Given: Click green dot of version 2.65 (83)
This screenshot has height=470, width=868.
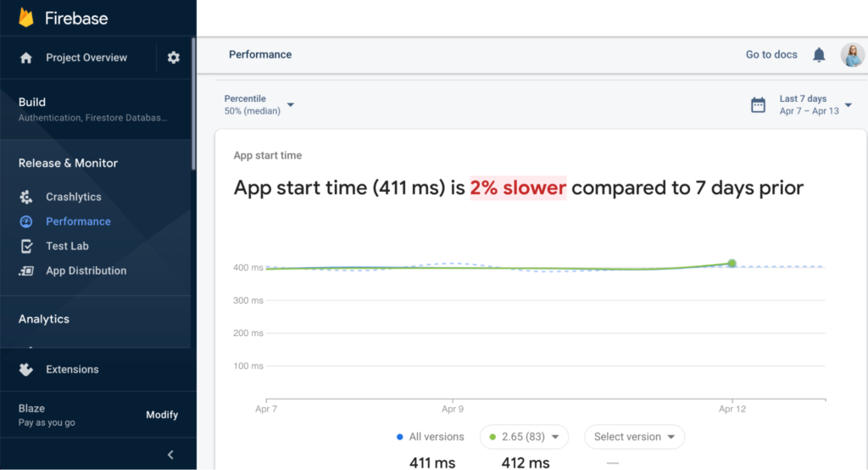Looking at the screenshot, I should click(x=492, y=437).
